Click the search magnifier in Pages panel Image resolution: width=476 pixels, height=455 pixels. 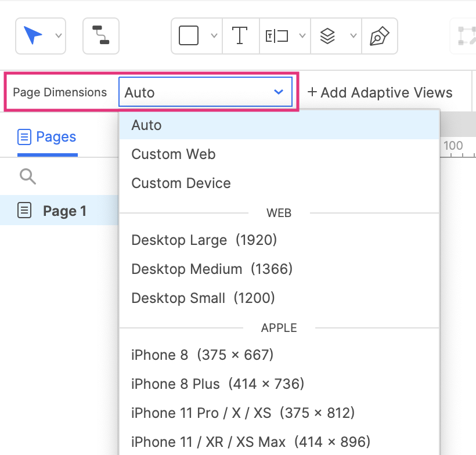point(27,176)
